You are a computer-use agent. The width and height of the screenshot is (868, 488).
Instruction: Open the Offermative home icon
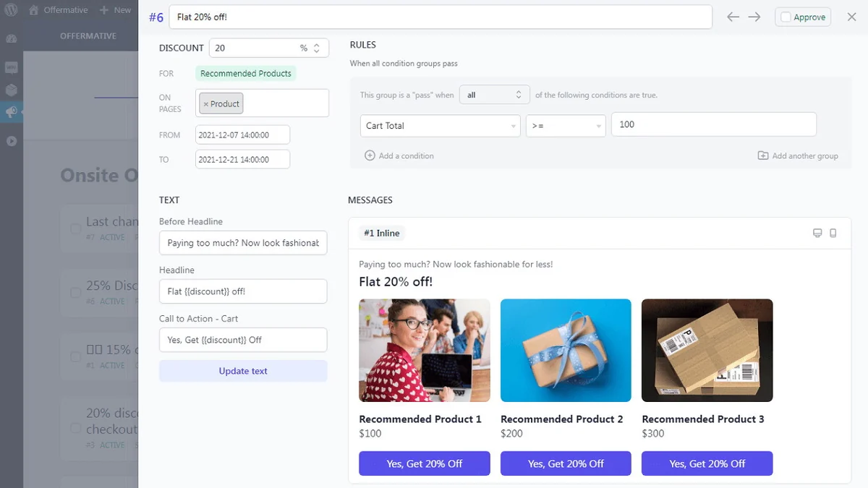coord(33,10)
